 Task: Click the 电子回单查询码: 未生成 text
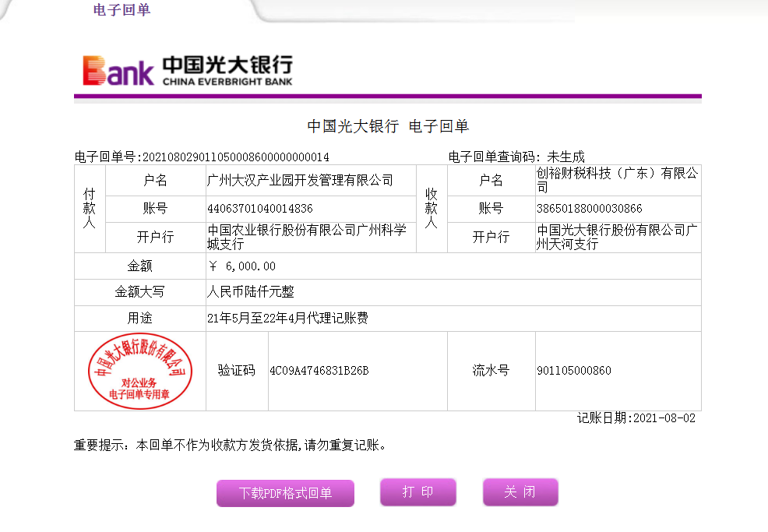tap(516, 157)
